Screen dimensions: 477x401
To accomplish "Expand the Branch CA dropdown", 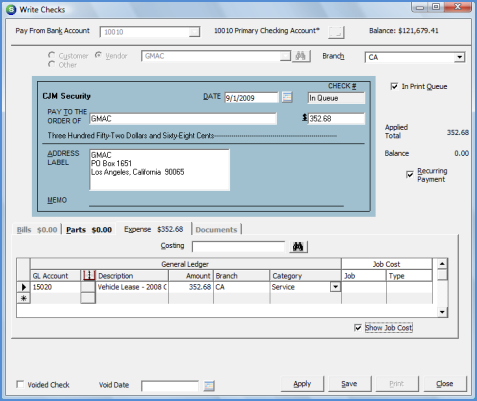I will [x=459, y=57].
